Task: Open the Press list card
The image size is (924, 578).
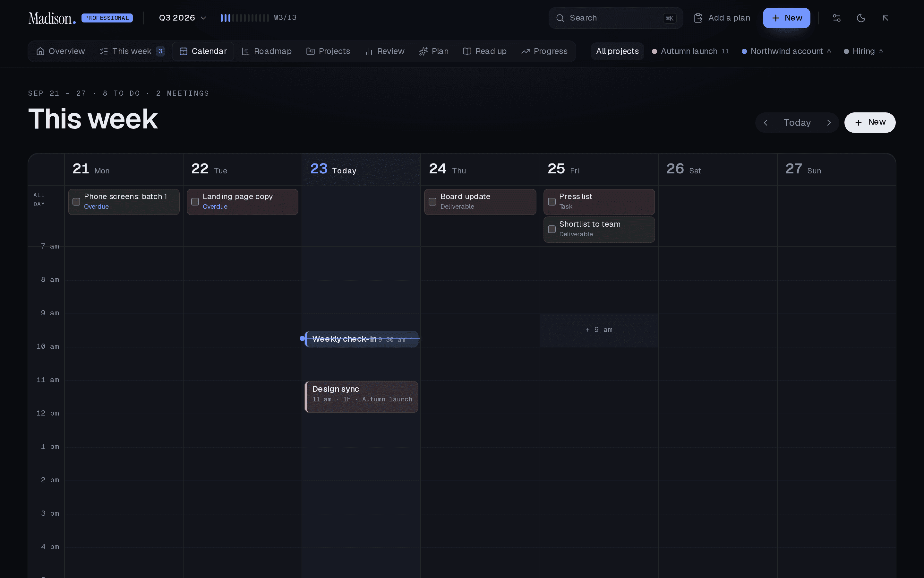Action: 599,202
